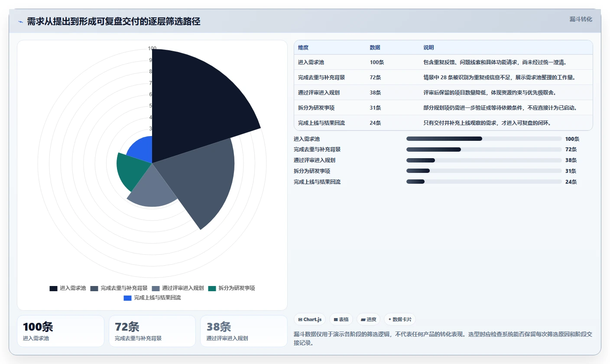Click the 进度 tag
Viewport: 610px width, 364px height.
pos(368,319)
